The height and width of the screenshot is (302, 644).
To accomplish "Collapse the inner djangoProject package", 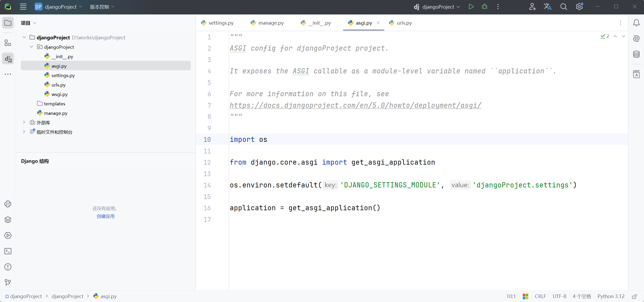I will (x=31, y=47).
